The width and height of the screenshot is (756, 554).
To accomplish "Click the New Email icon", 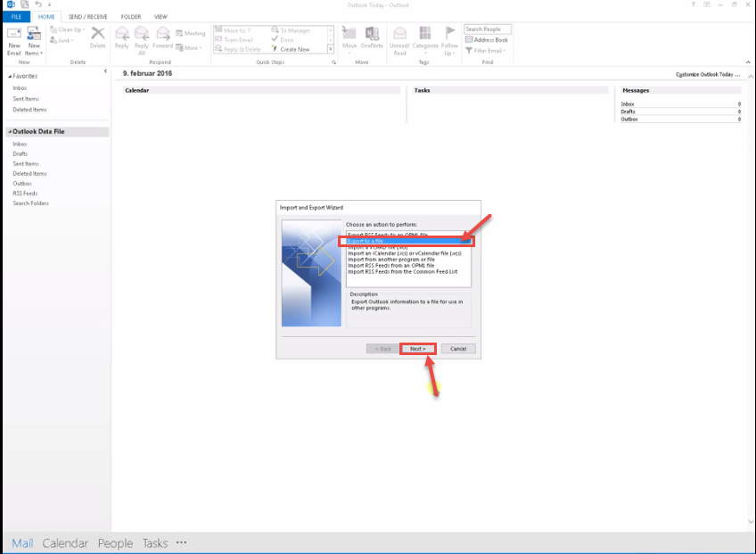I will click(x=14, y=42).
